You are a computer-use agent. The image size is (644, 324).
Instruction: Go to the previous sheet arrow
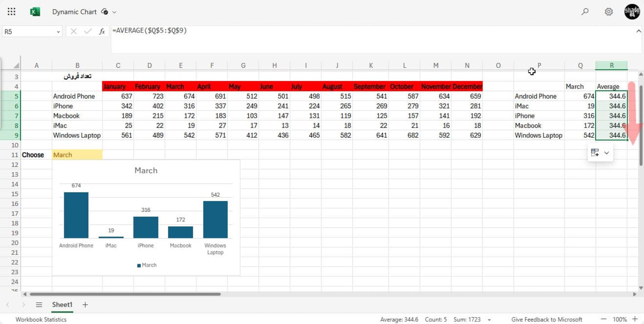coord(8,305)
